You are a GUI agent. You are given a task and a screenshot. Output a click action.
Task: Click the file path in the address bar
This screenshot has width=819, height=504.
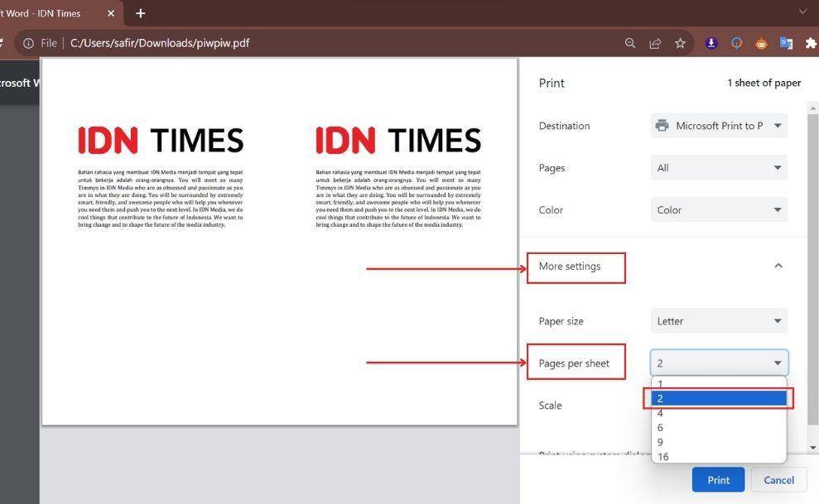pyautogui.click(x=160, y=43)
